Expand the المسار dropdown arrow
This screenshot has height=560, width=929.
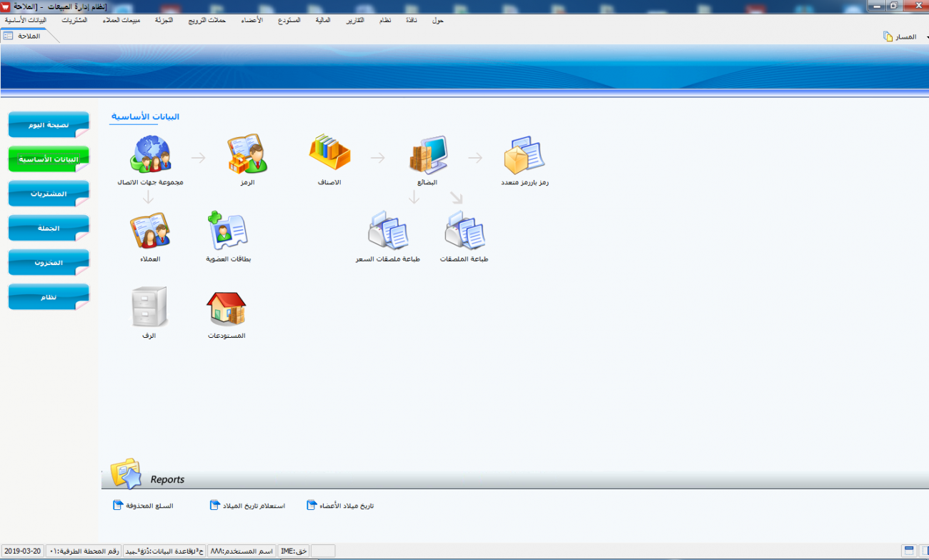click(927, 36)
